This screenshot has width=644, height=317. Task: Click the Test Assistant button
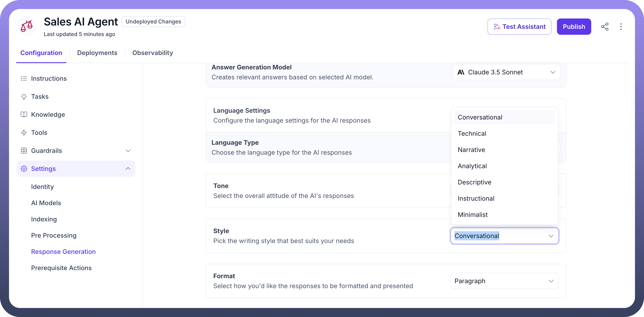coord(519,27)
